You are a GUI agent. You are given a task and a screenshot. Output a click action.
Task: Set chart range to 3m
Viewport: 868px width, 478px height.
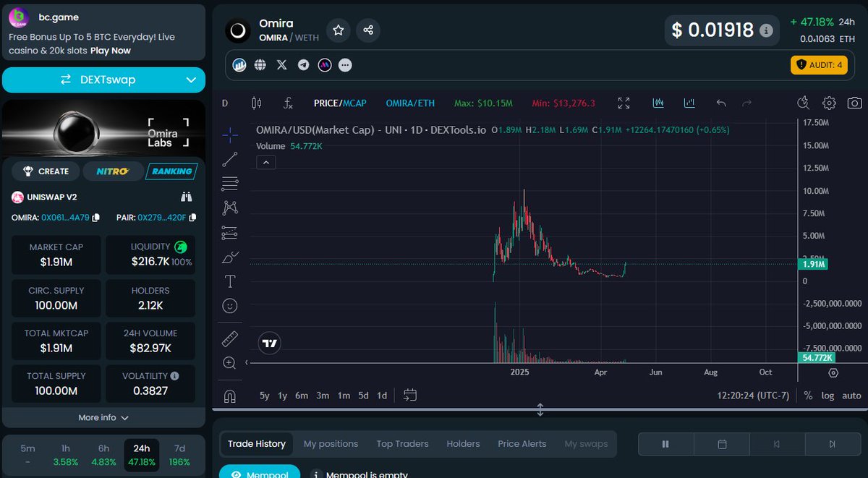[x=323, y=396]
